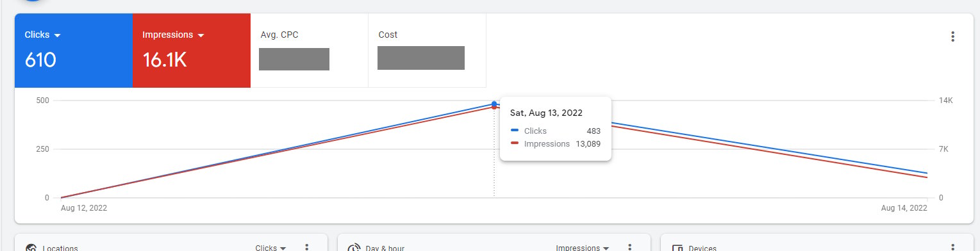Open the Day & hour card three-dot menu
Screen dimensions: 980x251
tap(629, 248)
